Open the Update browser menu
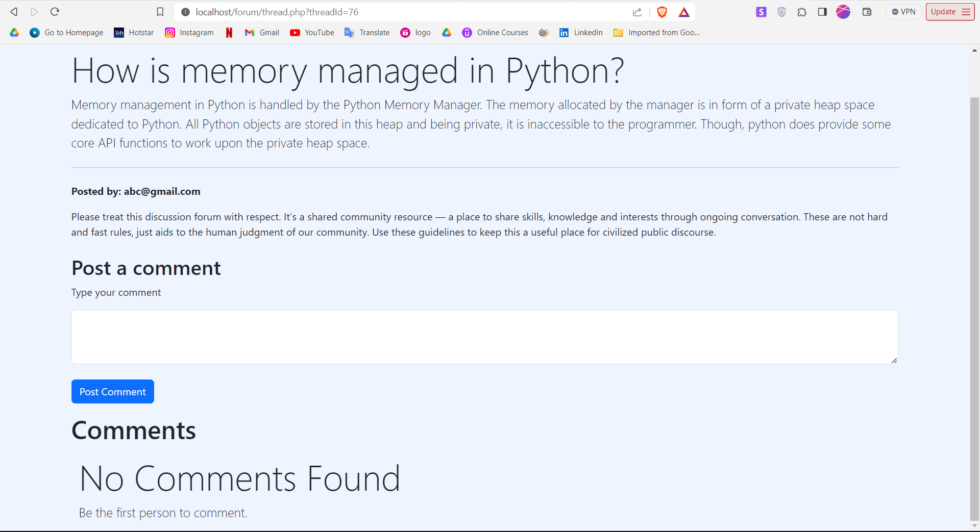Viewport: 980px width, 532px height. tap(950, 12)
